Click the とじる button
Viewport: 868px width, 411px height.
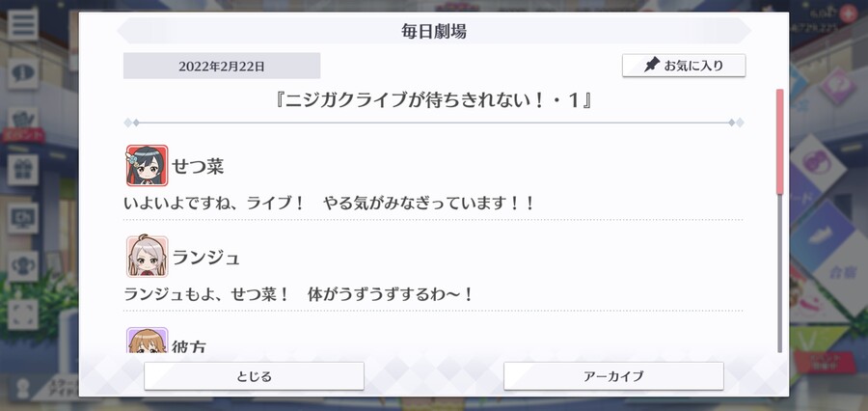pos(254,376)
